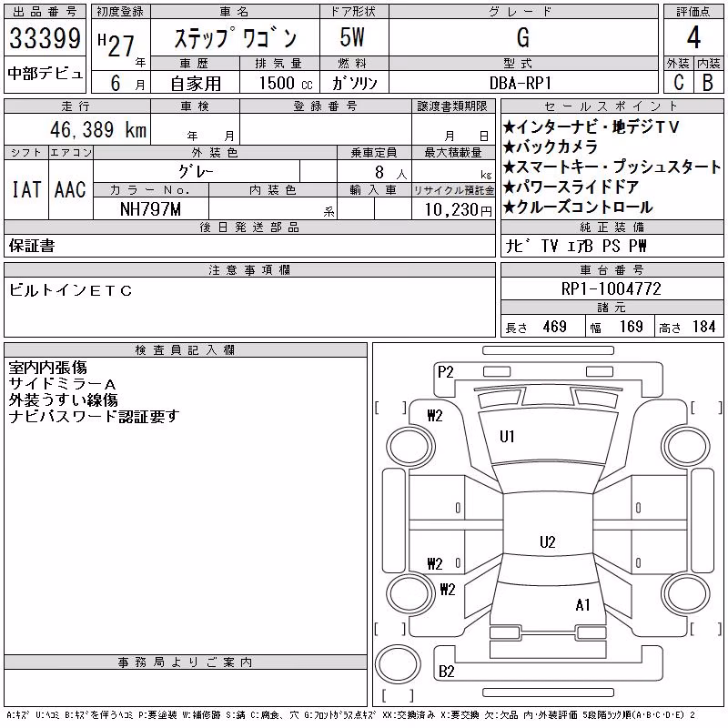The width and height of the screenshot is (728, 728).
Task: Click the lot number 33399
Action: (x=45, y=38)
